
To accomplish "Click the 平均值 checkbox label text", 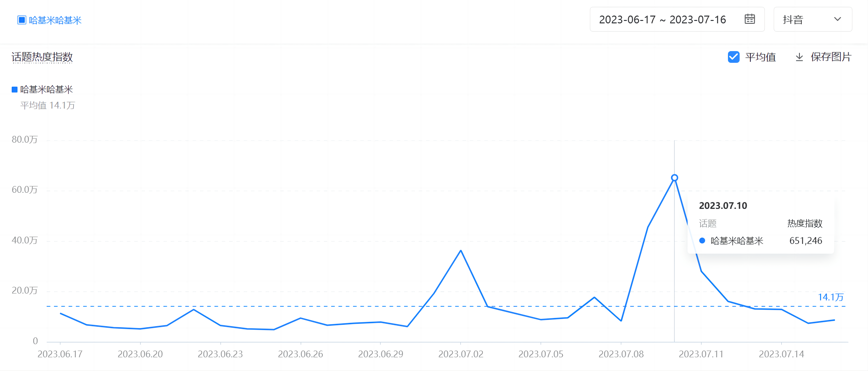I will (x=761, y=57).
